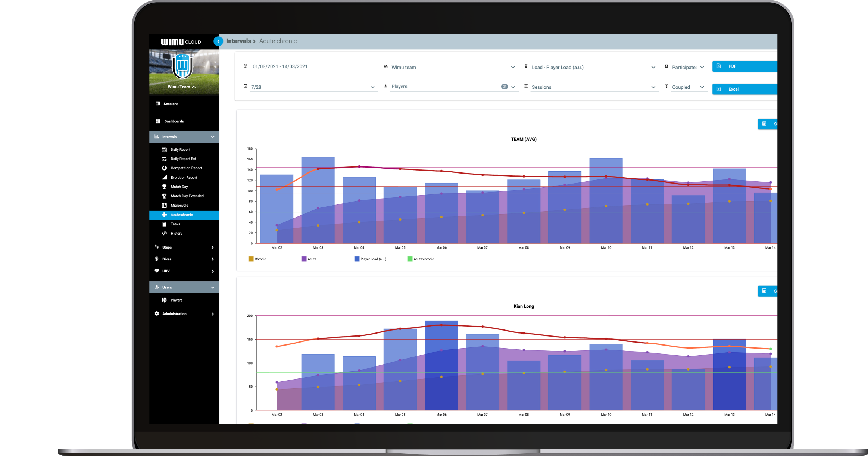868x456 pixels.
Task: Click the Players group icon under Users
Action: click(x=164, y=300)
